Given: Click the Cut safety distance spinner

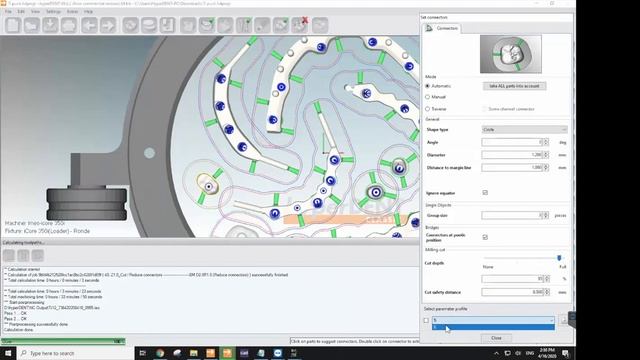Looking at the screenshot, I should click(547, 292).
